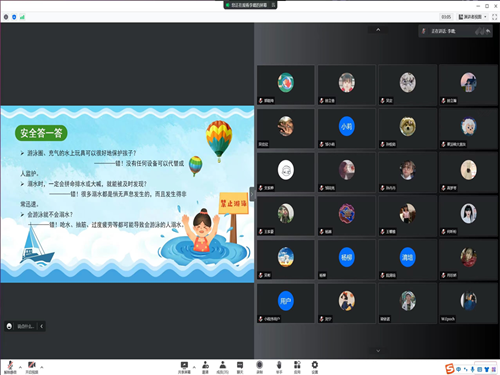Open the apps icon in toolbar
Image resolution: width=500 pixels, height=375 pixels.
[297, 367]
